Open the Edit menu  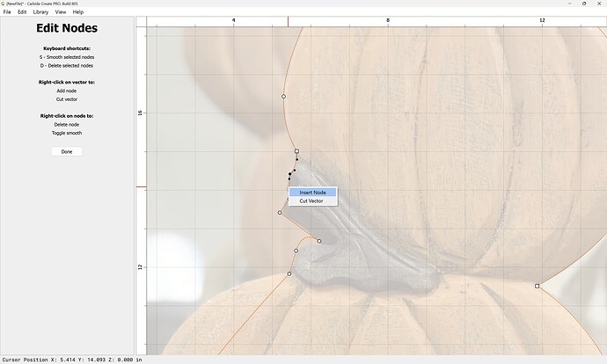tap(22, 12)
